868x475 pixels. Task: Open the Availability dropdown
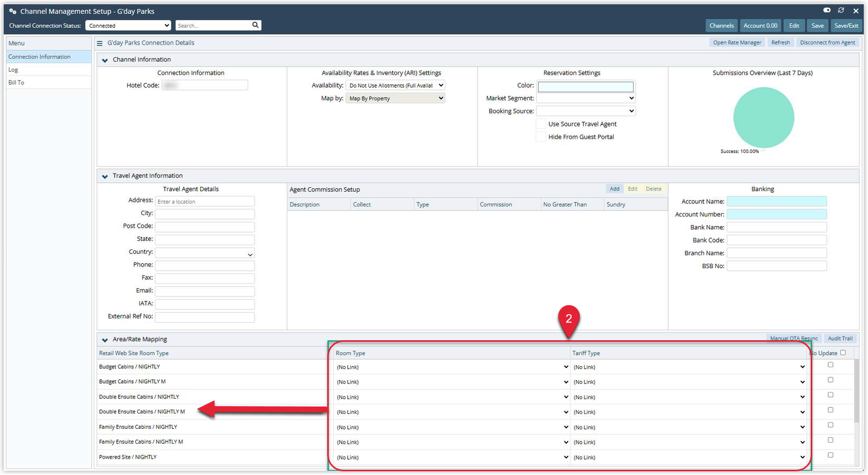point(395,85)
